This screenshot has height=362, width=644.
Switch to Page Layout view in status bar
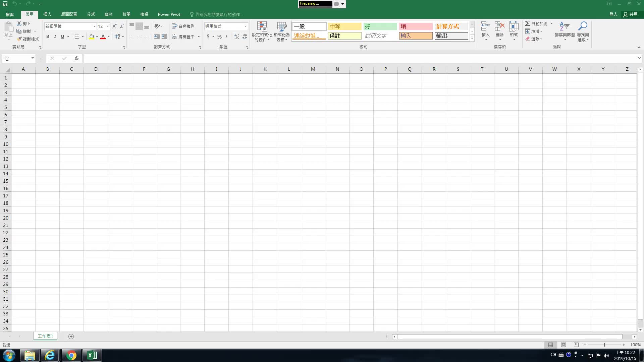coord(563,345)
